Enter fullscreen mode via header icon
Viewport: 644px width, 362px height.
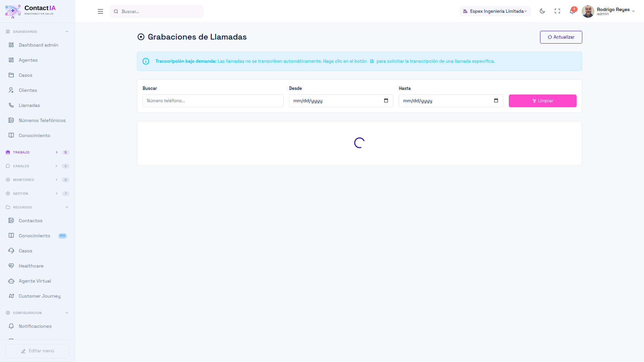click(557, 11)
